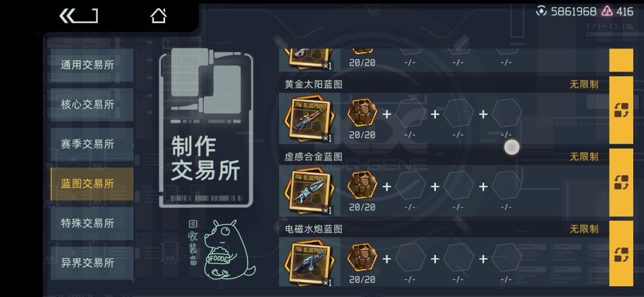
Task: Open the 赛季交易所 tab
Action: pos(92,144)
